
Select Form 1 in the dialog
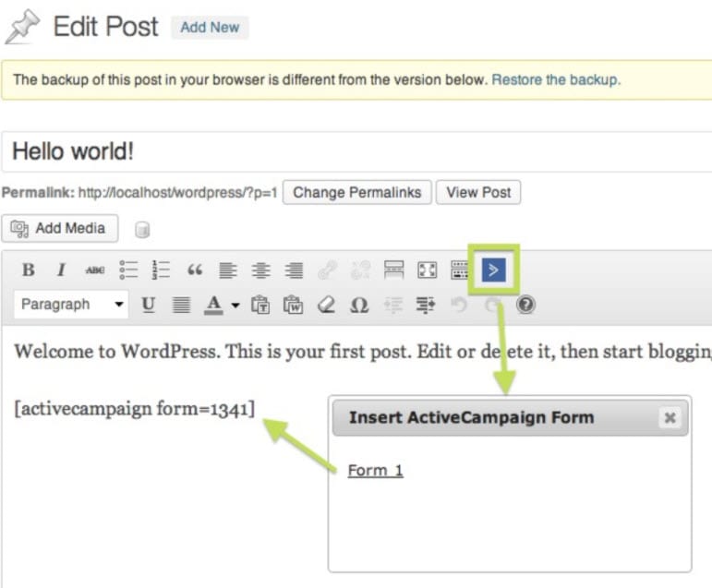pos(376,471)
